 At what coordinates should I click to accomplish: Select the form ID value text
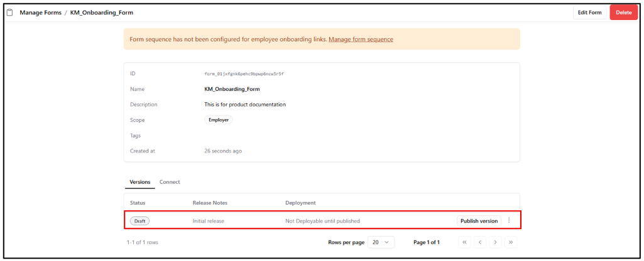pos(244,74)
